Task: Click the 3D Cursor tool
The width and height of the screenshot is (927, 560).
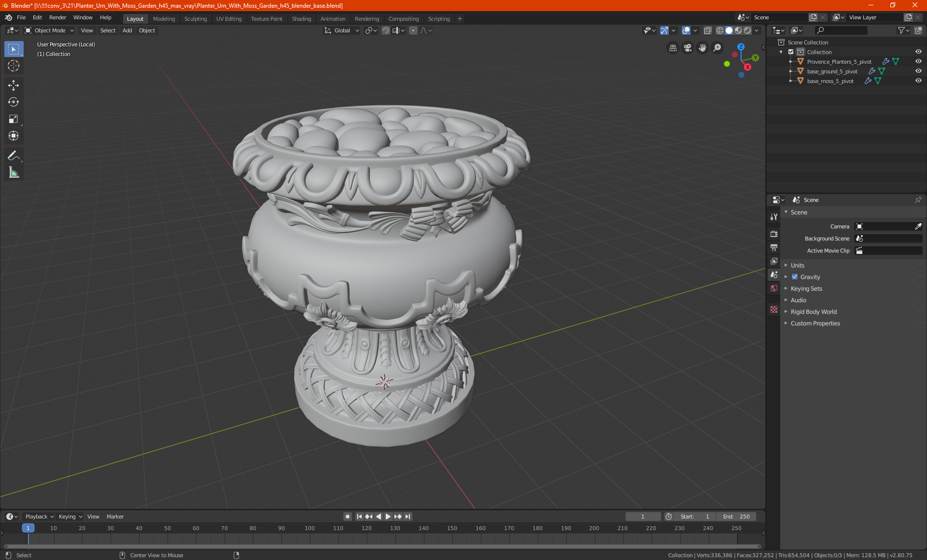Action: [14, 66]
